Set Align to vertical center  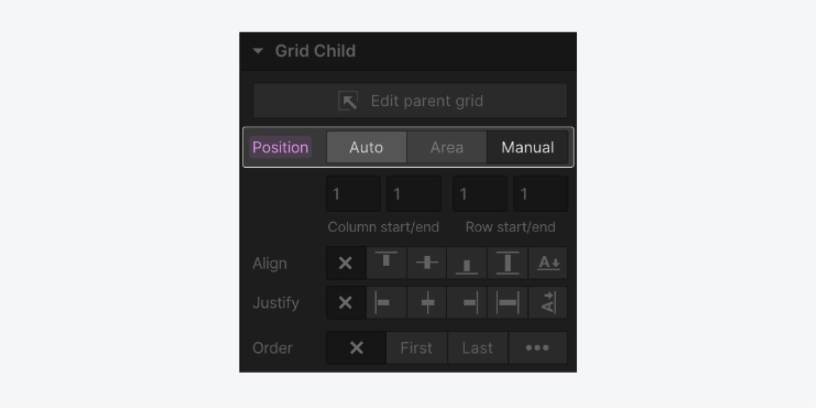[427, 263]
